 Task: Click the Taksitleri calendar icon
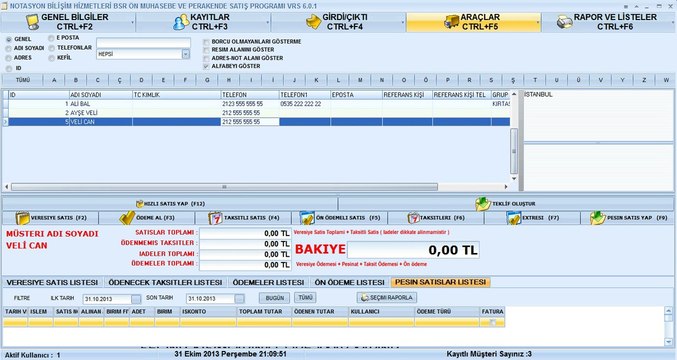click(413, 218)
